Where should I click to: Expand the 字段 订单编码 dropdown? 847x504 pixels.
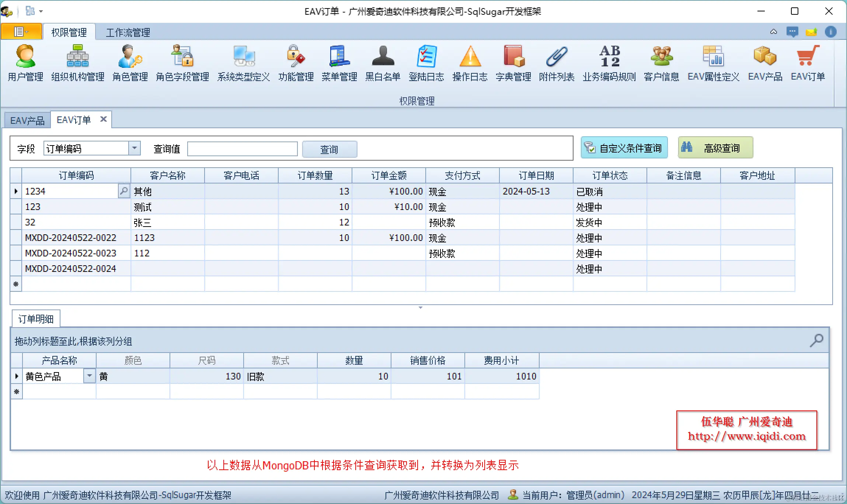click(135, 148)
